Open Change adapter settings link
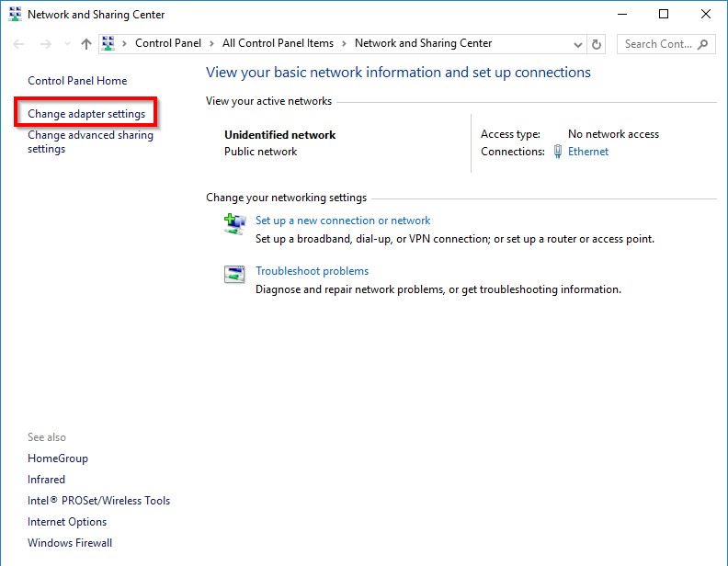The height and width of the screenshot is (566, 728). tap(86, 114)
